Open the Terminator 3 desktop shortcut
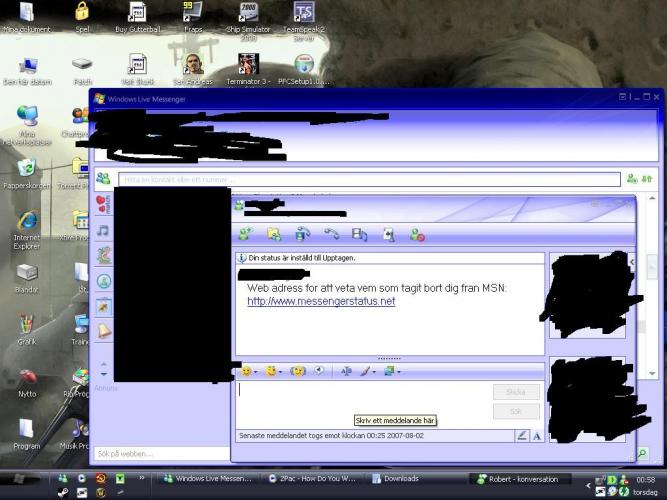The height and width of the screenshot is (500, 667). (x=248, y=69)
